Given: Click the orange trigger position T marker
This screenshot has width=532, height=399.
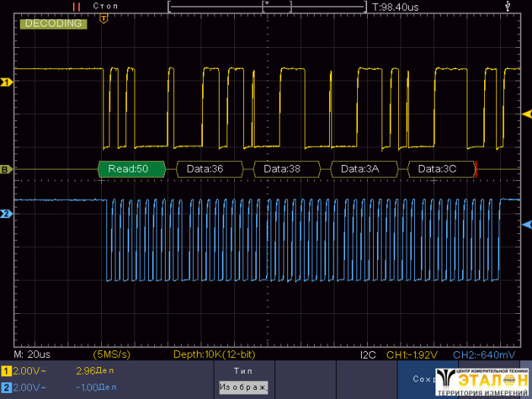Looking at the screenshot, I should 104,17.
